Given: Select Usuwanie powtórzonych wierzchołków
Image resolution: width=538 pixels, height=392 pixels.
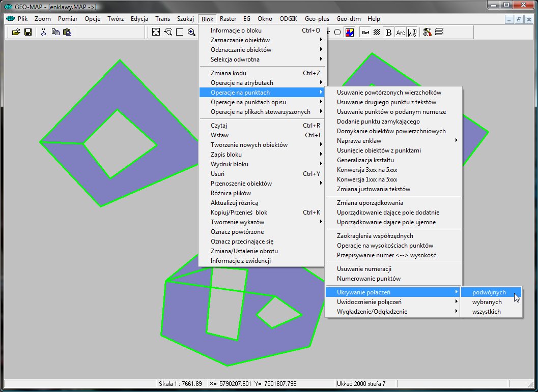Looking at the screenshot, I should point(393,92).
